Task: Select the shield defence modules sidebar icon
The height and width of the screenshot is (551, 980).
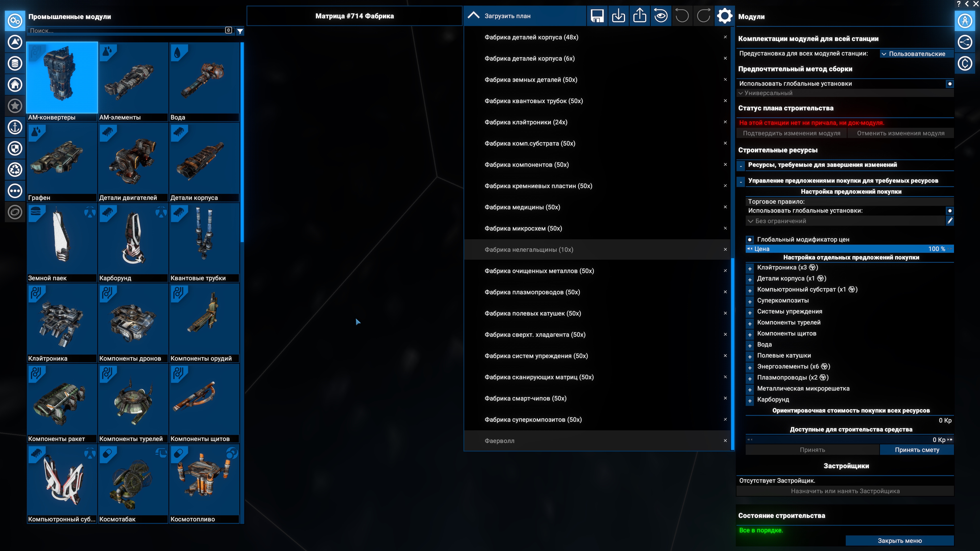Action: [x=15, y=148]
